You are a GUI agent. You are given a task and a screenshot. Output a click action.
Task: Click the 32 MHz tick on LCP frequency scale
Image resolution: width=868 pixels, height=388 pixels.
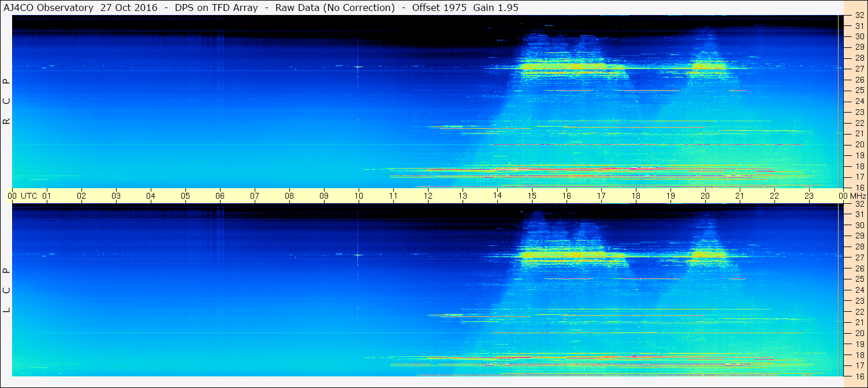pos(859,204)
